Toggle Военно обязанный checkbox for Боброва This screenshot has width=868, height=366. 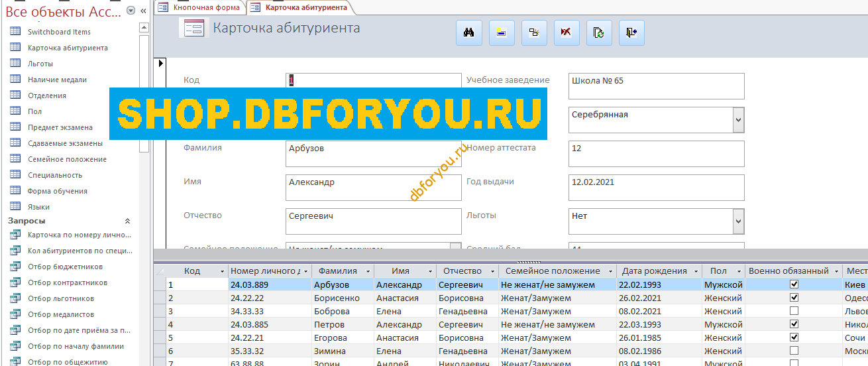(794, 311)
